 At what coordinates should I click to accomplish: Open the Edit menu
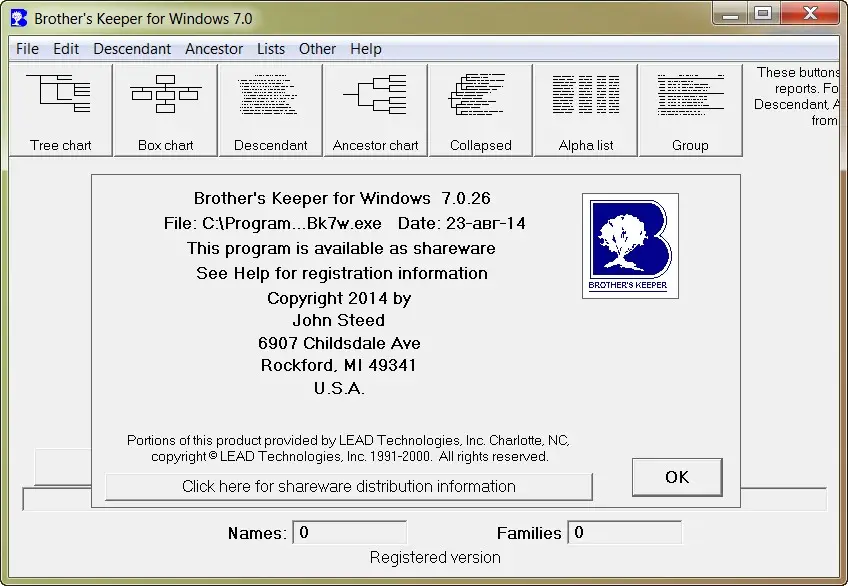[66, 49]
